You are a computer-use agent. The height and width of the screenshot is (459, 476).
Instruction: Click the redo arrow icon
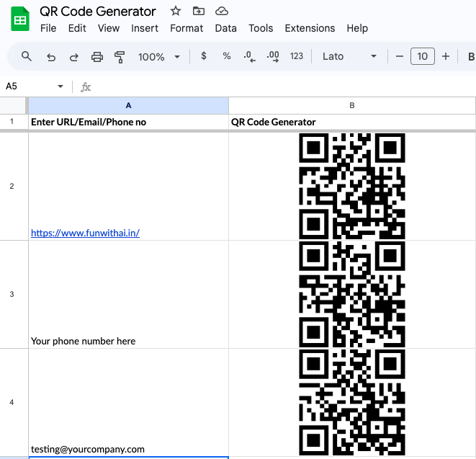pos(73,57)
